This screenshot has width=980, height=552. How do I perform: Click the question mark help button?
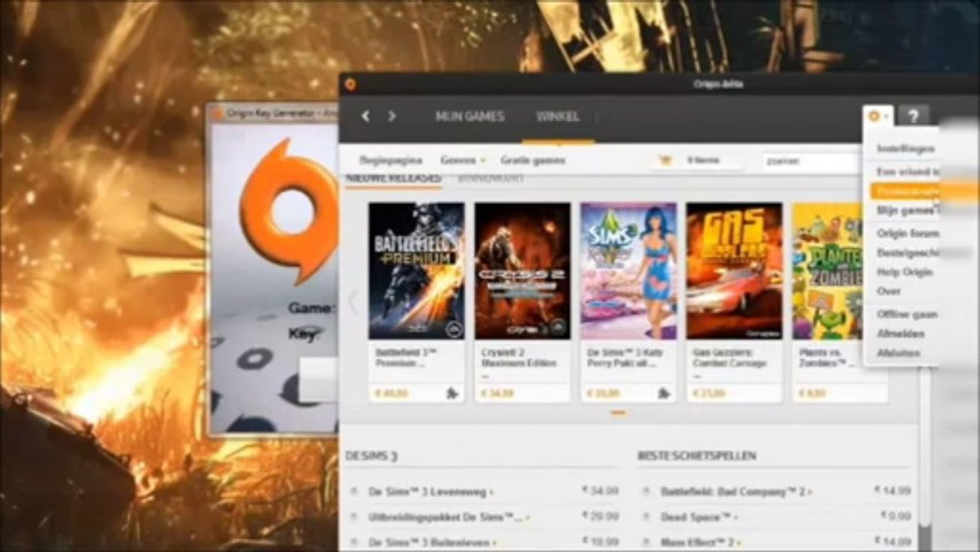pyautogui.click(x=913, y=117)
